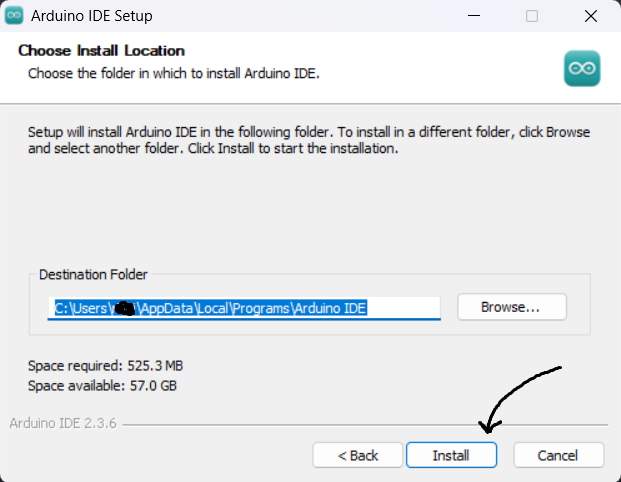
Task: Click the "Destination Folder" group label
Action: pyautogui.click(x=92, y=274)
